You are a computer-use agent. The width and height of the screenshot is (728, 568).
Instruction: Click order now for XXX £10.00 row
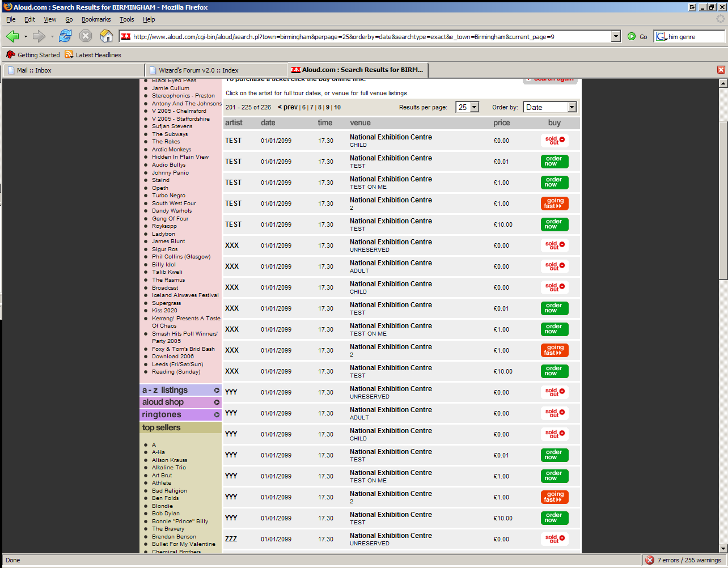[555, 371]
